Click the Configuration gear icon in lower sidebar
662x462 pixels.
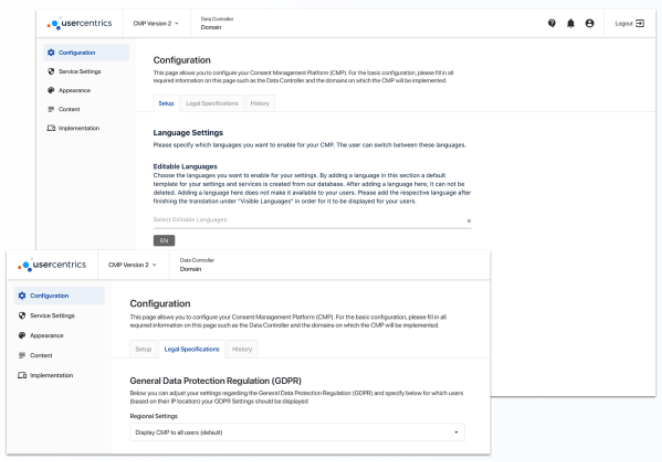(22, 296)
